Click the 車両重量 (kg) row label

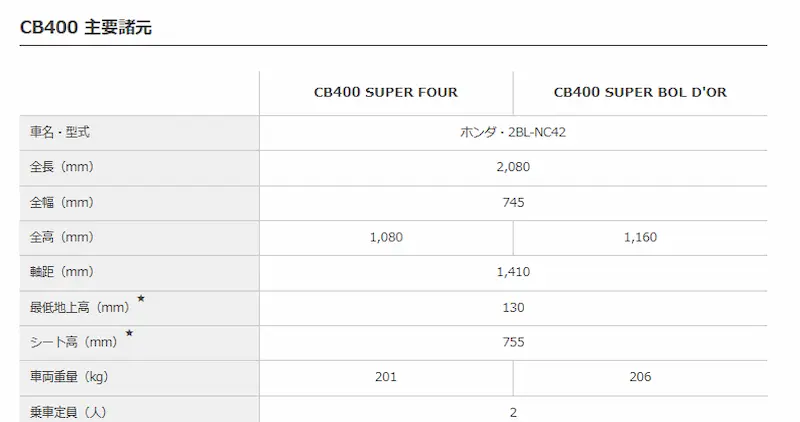(x=68, y=377)
